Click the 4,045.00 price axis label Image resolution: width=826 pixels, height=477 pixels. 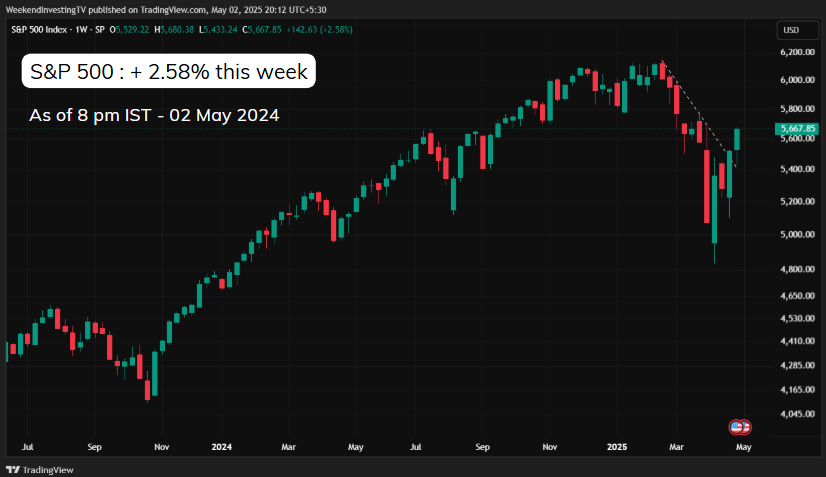[x=798, y=414]
